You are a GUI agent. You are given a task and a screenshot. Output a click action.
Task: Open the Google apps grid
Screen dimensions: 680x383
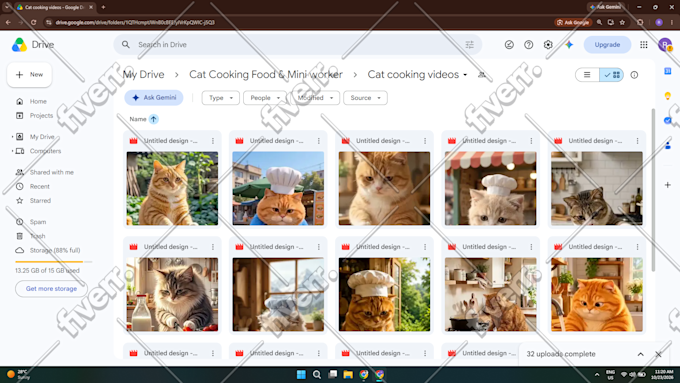pos(644,45)
